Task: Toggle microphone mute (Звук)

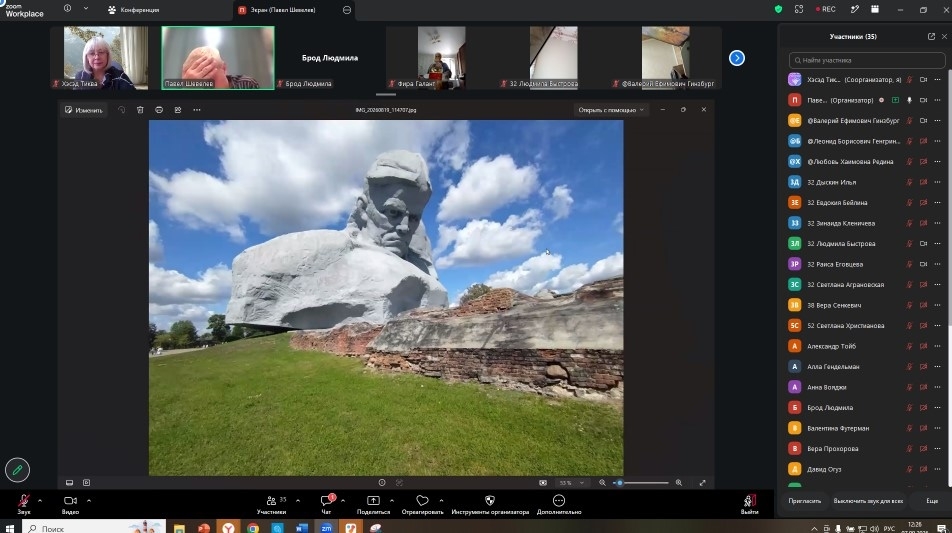Action: pyautogui.click(x=24, y=501)
